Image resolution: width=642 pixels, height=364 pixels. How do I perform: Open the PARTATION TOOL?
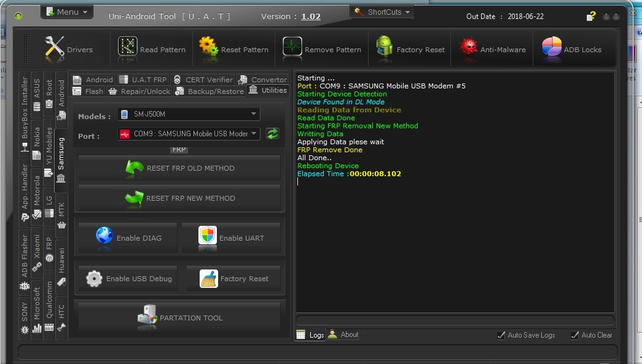179,317
